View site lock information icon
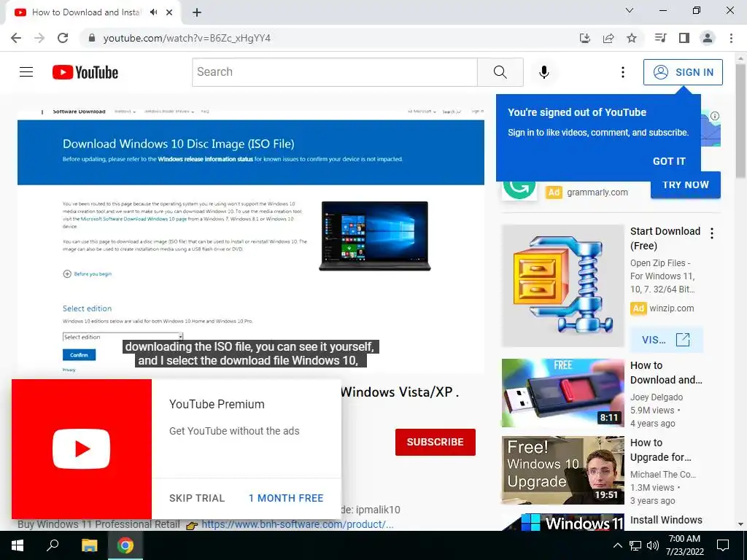This screenshot has width=747, height=560. [91, 38]
